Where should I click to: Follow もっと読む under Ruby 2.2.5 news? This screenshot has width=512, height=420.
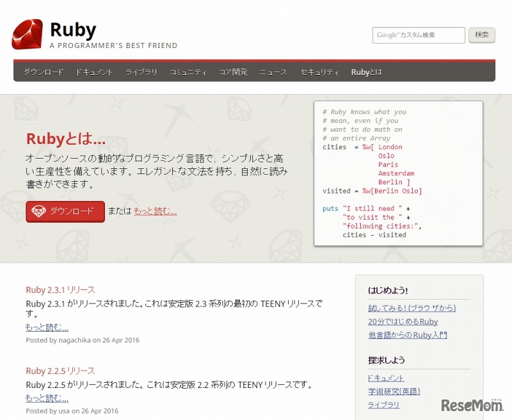point(47,398)
